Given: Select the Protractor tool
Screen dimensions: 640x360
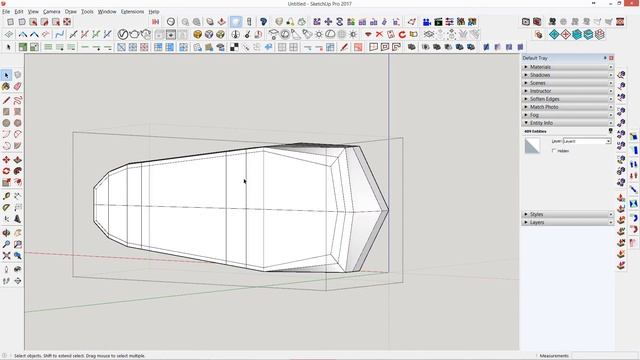Looking at the screenshot, I should coord(6,208).
